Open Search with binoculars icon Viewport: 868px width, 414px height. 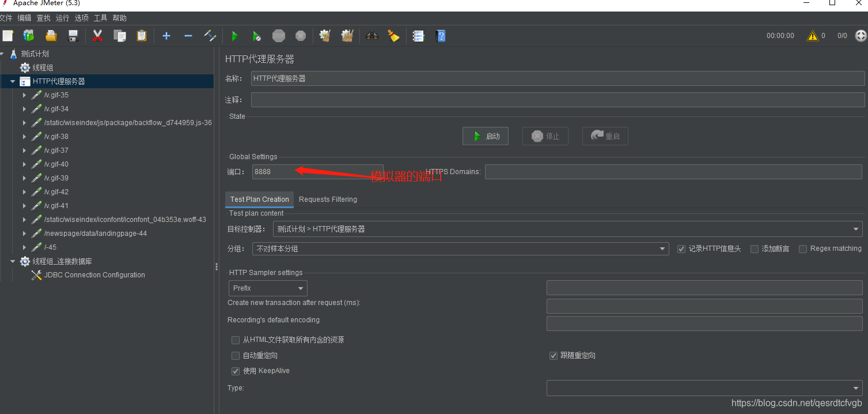(x=372, y=36)
